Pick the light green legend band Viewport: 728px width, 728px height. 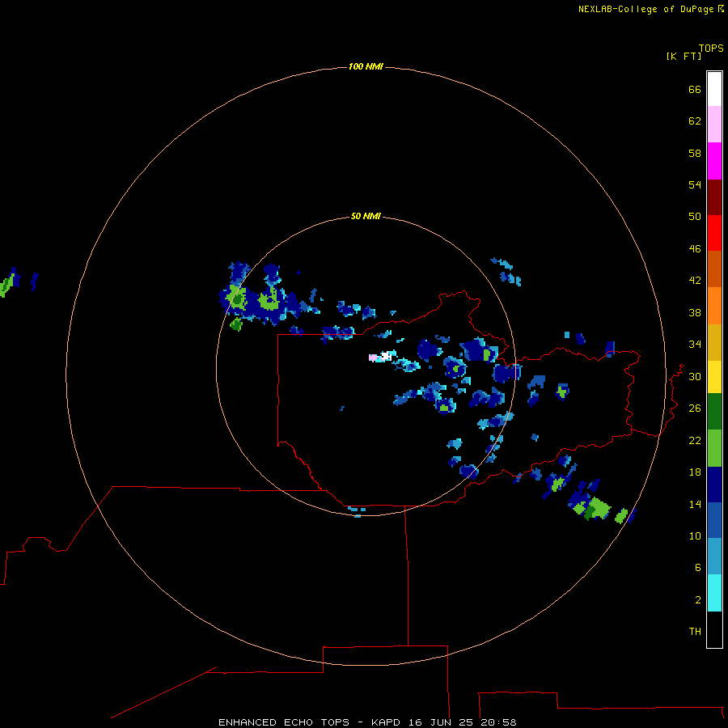click(714, 448)
